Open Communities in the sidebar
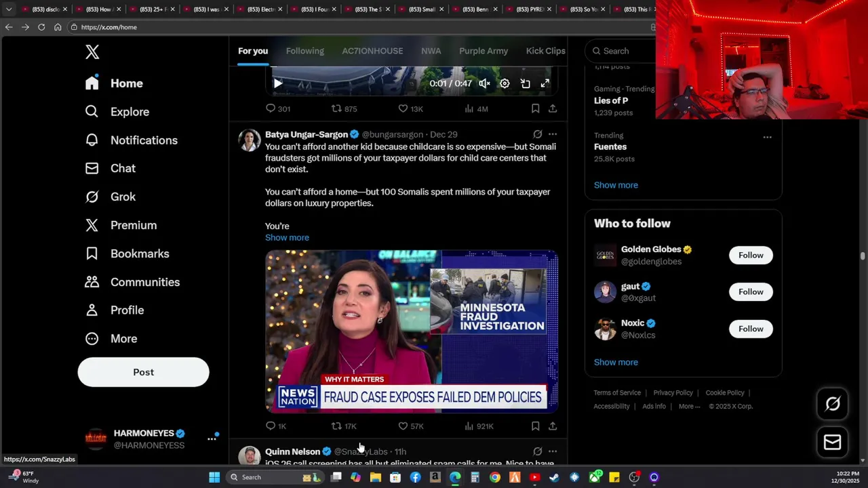 tap(132, 282)
